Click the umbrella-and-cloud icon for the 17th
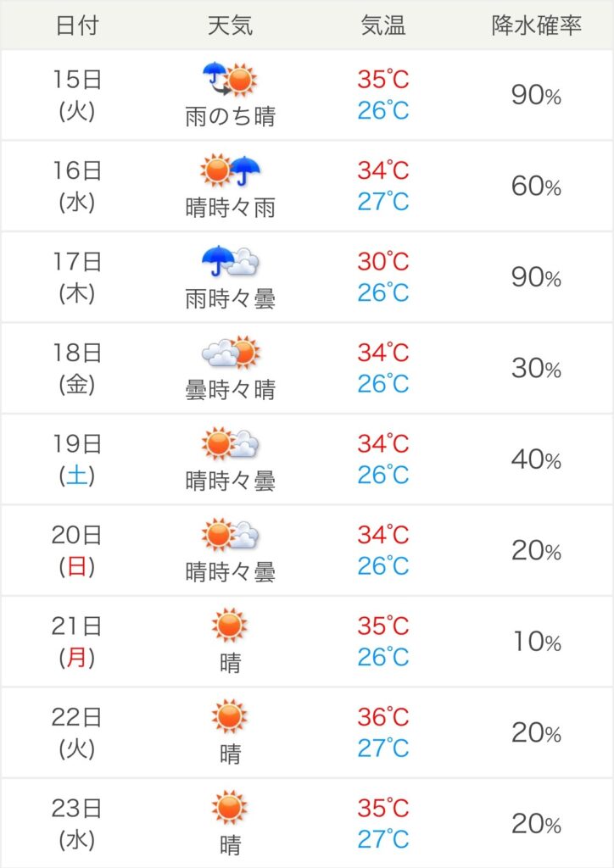 pos(231,261)
